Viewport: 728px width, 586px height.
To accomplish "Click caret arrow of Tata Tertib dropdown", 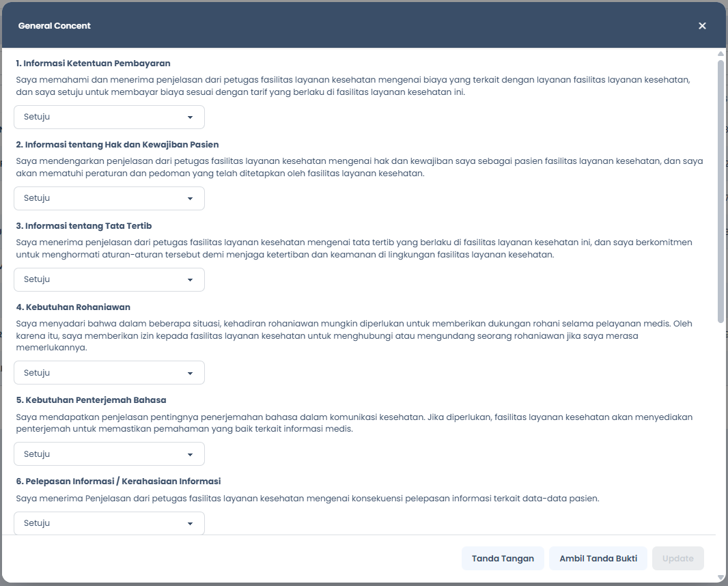I will [190, 280].
